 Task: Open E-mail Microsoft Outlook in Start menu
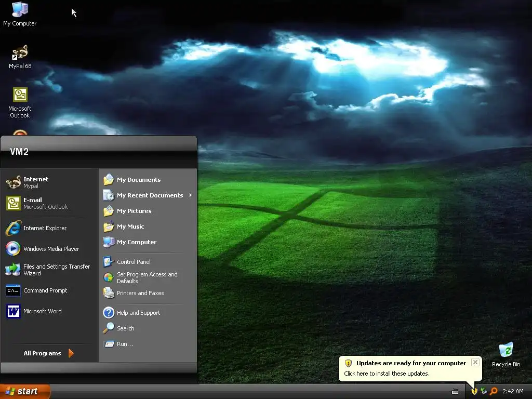(x=49, y=203)
